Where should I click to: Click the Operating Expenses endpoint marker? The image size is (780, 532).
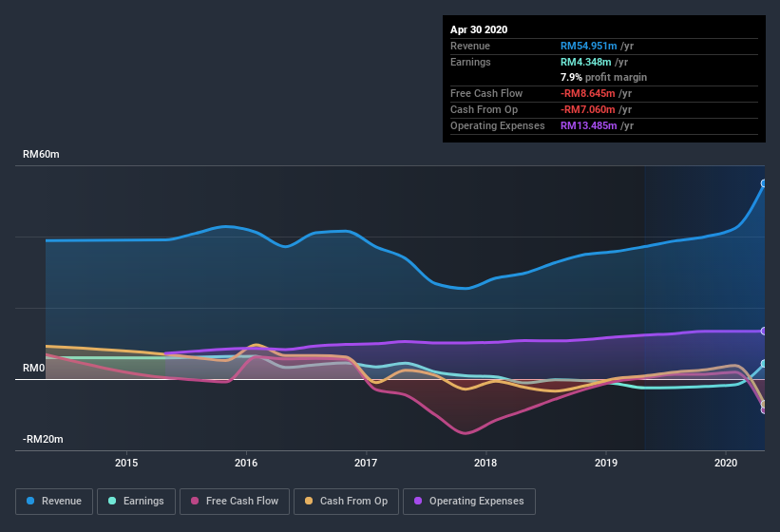pyautogui.click(x=764, y=332)
